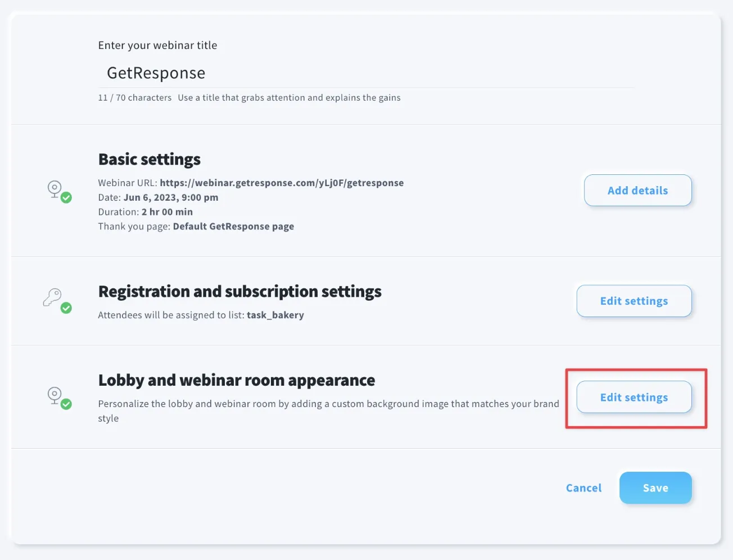Cancel the webinar setup
Screen dimensions: 733x560
[x=583, y=488]
